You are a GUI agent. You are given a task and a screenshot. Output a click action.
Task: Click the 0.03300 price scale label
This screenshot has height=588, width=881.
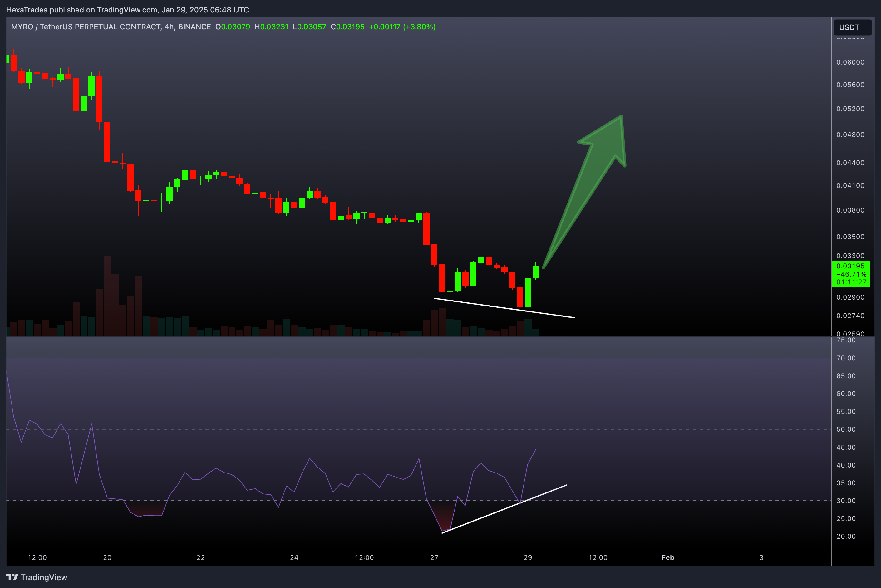[850, 256]
